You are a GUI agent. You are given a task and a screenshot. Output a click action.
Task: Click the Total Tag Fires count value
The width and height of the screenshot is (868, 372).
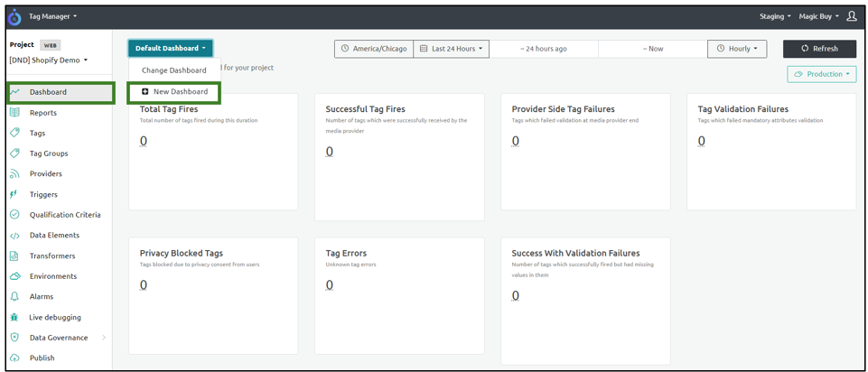pyautogui.click(x=144, y=142)
